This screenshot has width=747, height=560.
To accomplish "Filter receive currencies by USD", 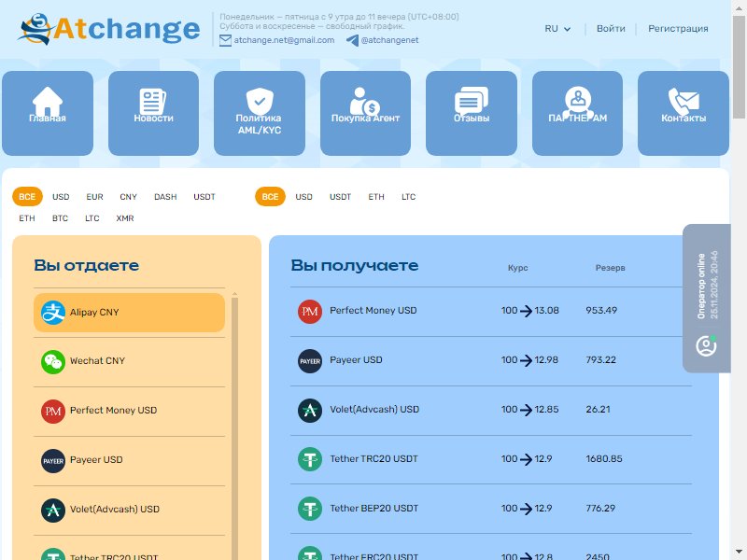I will coord(304,197).
